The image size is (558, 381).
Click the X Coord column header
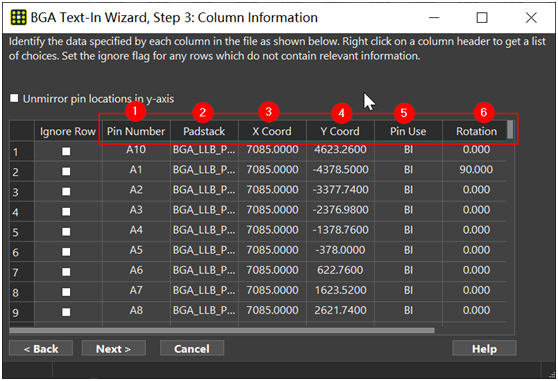click(272, 131)
